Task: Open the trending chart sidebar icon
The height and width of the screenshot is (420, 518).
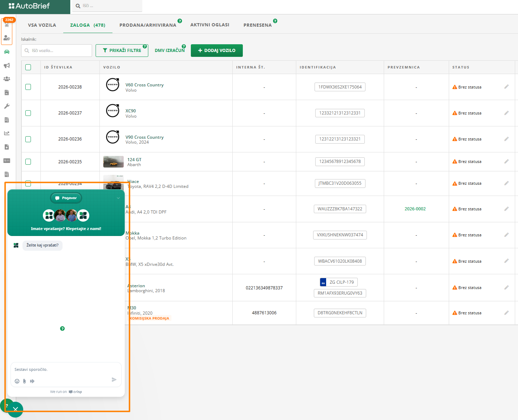Action: click(x=7, y=133)
